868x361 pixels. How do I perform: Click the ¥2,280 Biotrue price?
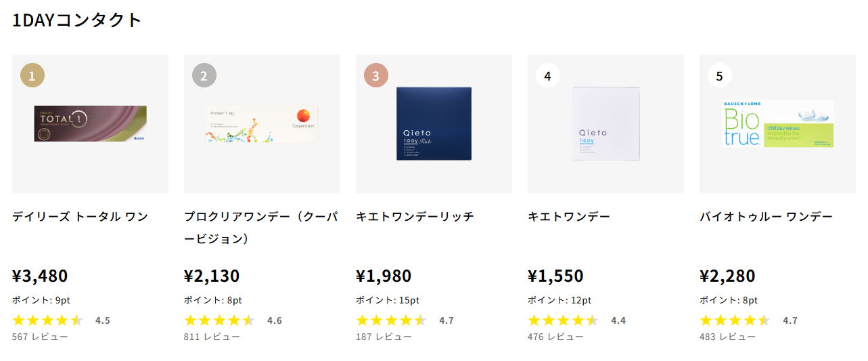(727, 276)
